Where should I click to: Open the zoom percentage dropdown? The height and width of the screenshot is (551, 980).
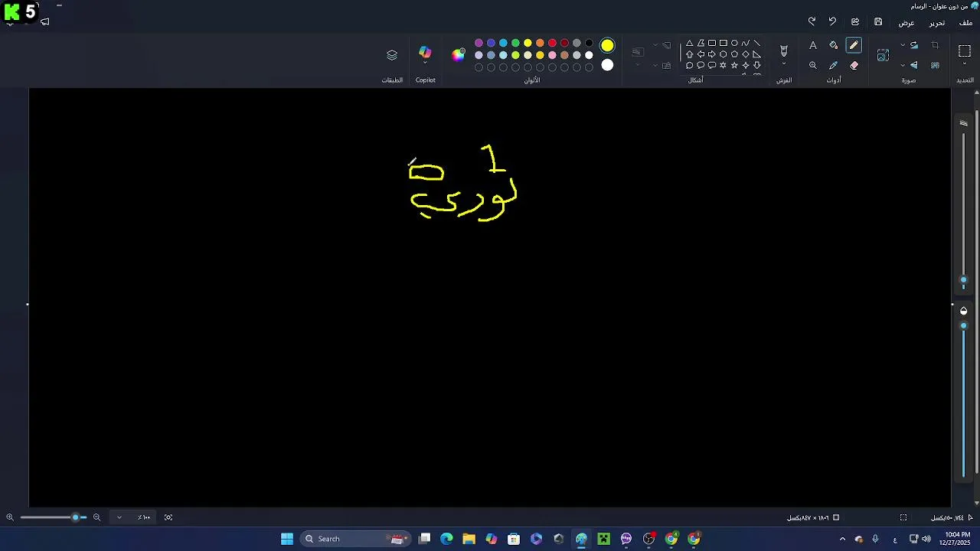click(119, 517)
